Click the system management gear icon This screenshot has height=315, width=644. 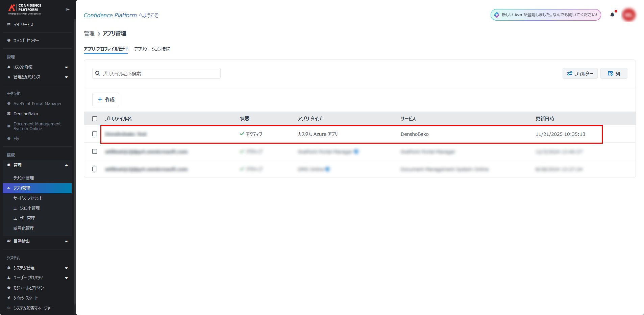point(9,268)
